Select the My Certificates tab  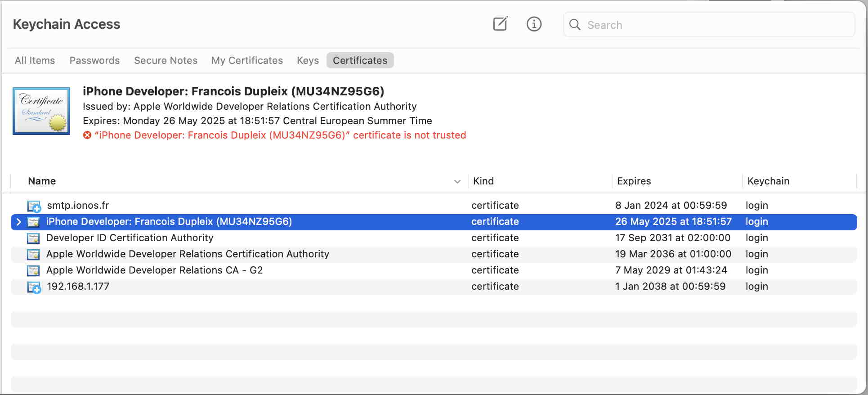point(247,60)
